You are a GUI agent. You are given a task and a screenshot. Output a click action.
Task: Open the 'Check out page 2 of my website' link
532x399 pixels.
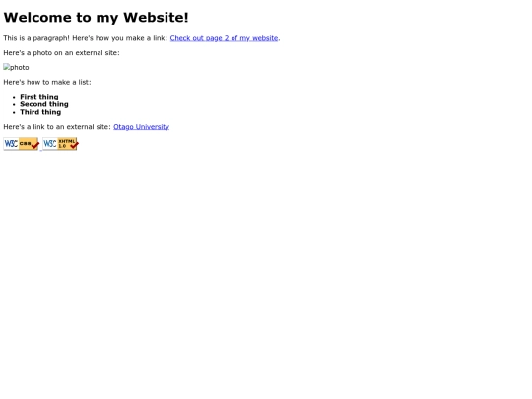(224, 38)
